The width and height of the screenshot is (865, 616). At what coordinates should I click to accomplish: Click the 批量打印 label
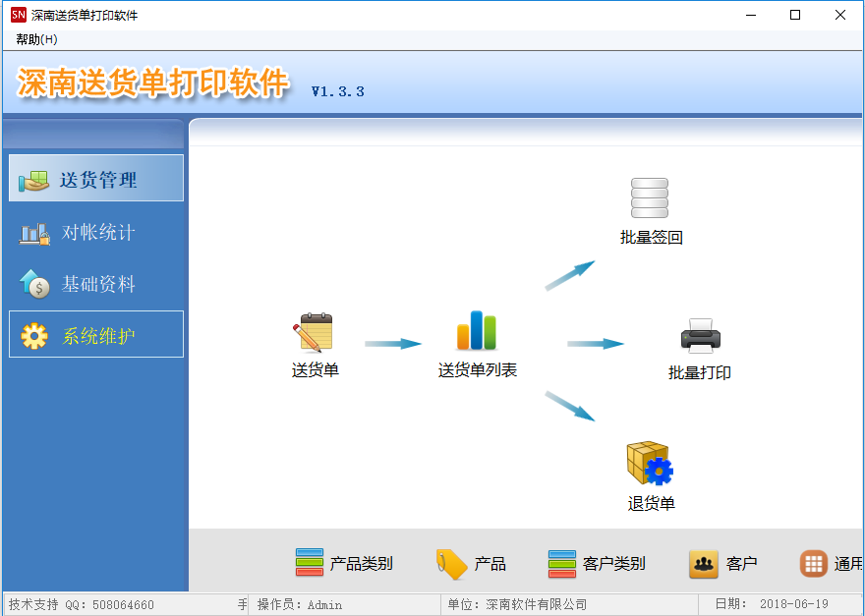pos(700,372)
